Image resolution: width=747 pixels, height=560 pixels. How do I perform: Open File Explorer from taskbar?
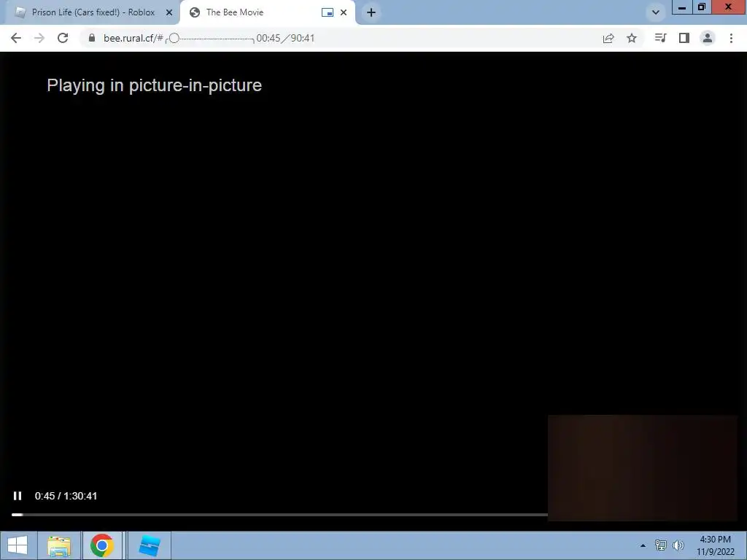point(59,545)
